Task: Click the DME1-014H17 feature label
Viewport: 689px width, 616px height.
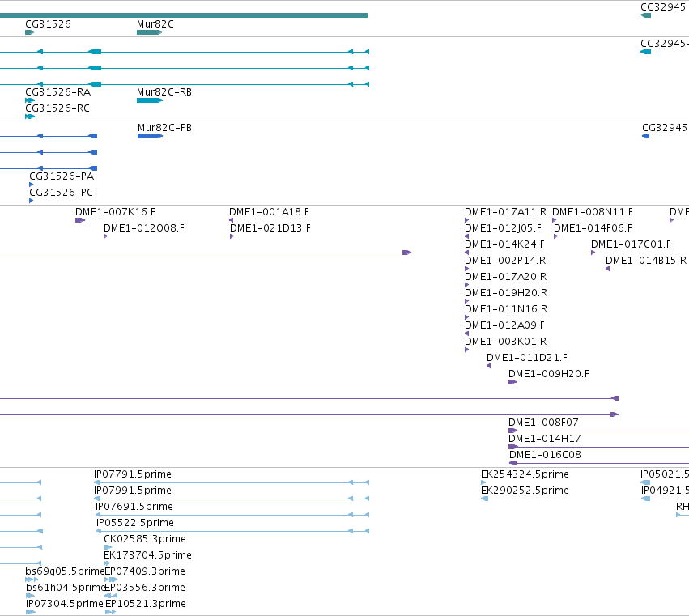Action: pos(545,440)
